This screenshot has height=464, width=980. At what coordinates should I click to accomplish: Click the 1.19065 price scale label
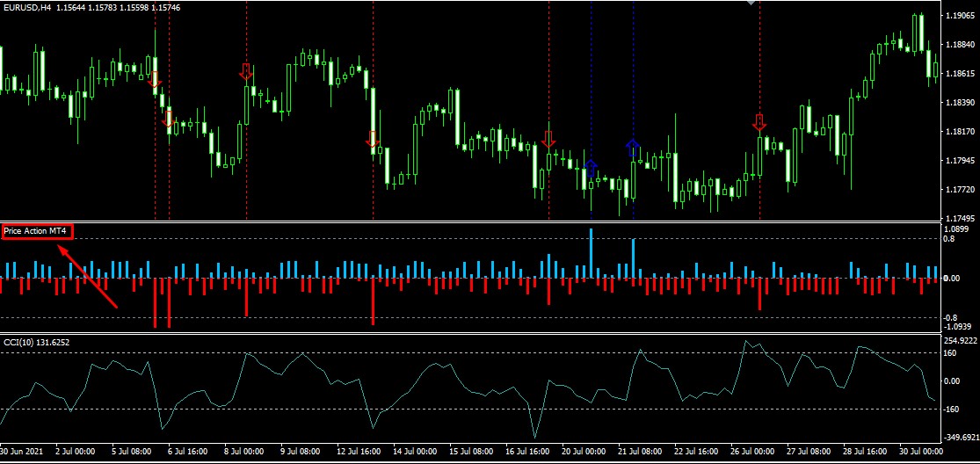[x=961, y=16]
